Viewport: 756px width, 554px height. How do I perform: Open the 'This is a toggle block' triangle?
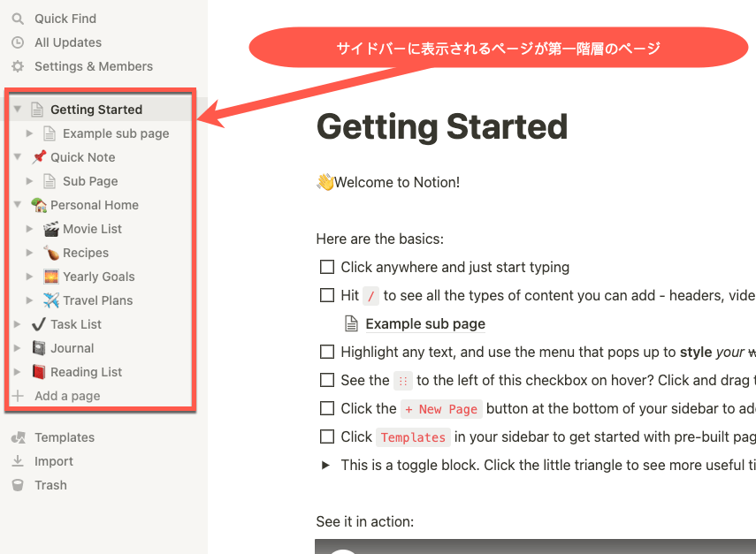(326, 466)
